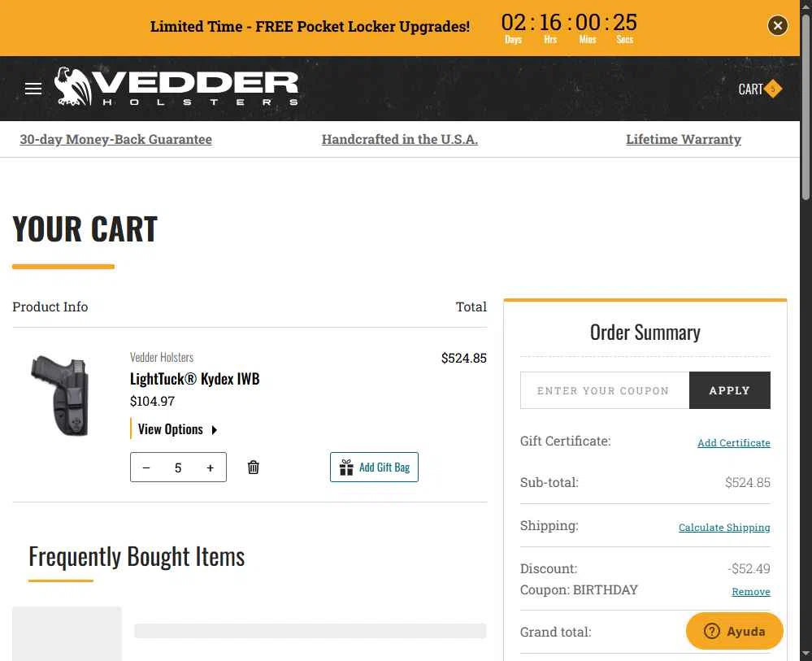Click the YOUR CART heading

pos(85,229)
